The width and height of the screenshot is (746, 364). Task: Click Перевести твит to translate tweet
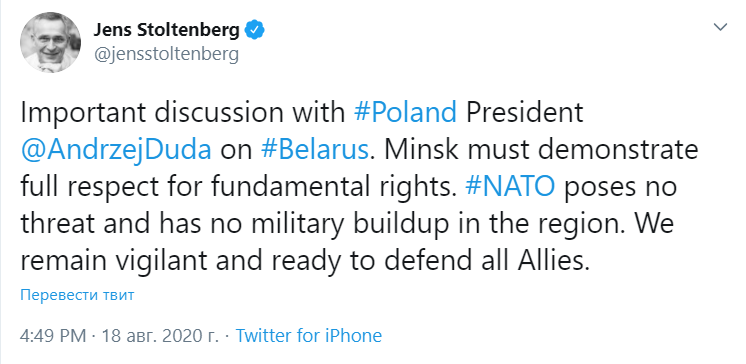[x=77, y=295]
